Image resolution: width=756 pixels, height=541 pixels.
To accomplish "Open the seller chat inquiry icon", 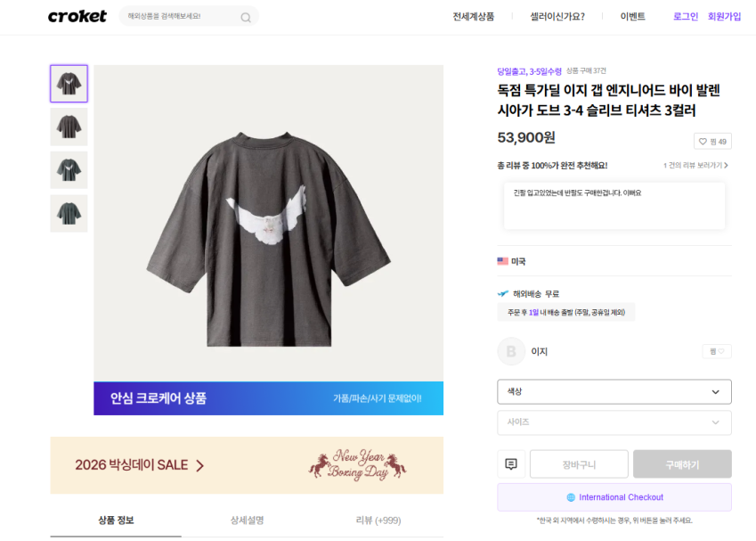I will pos(511,463).
